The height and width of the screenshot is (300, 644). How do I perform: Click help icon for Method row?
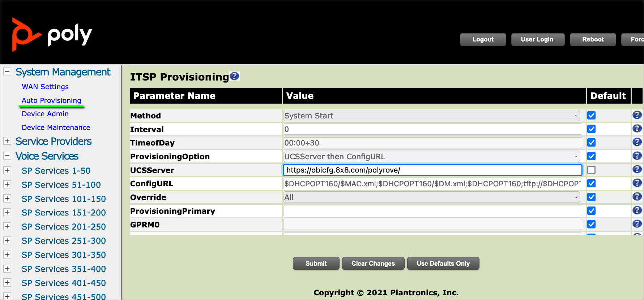click(x=637, y=115)
